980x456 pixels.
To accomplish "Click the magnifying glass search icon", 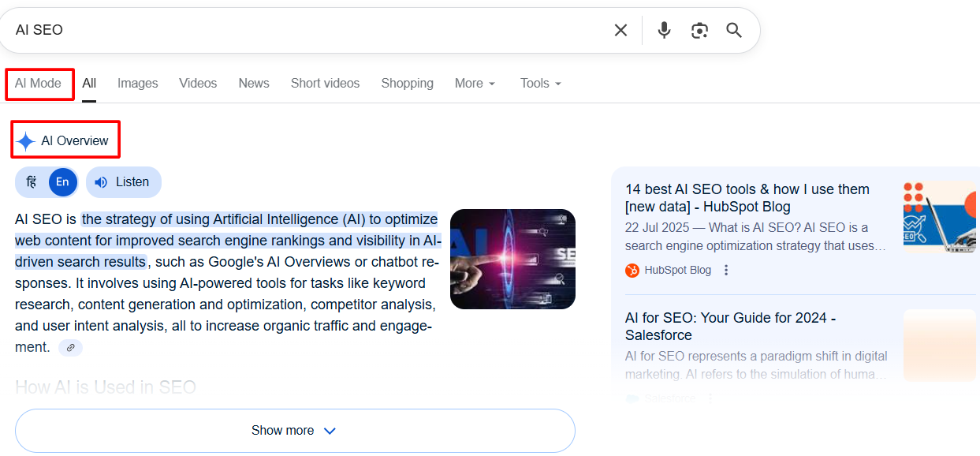I will 734,30.
